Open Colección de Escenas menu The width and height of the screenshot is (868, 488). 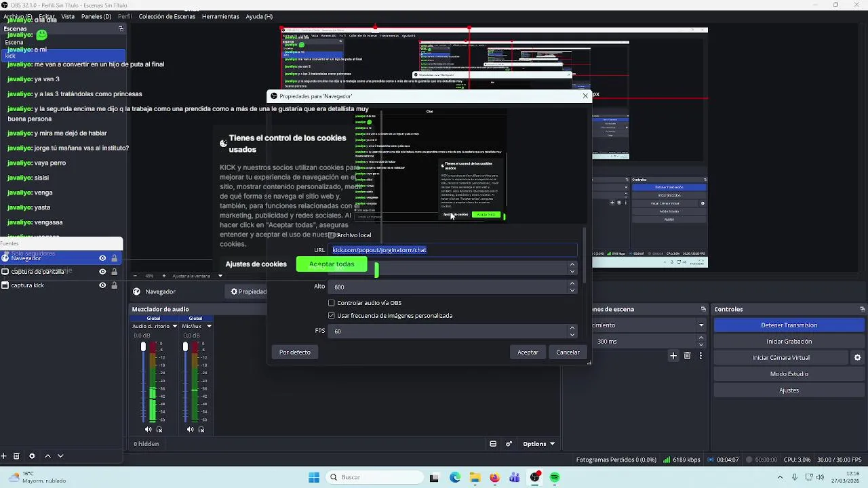tap(167, 16)
